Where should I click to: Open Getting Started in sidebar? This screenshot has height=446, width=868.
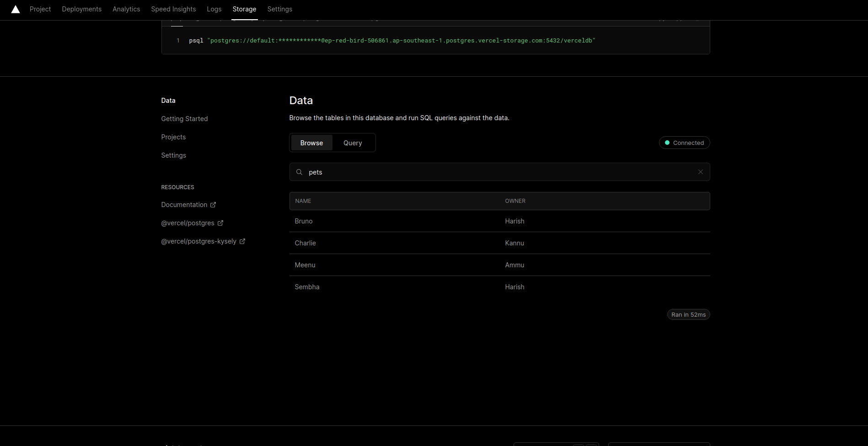184,119
